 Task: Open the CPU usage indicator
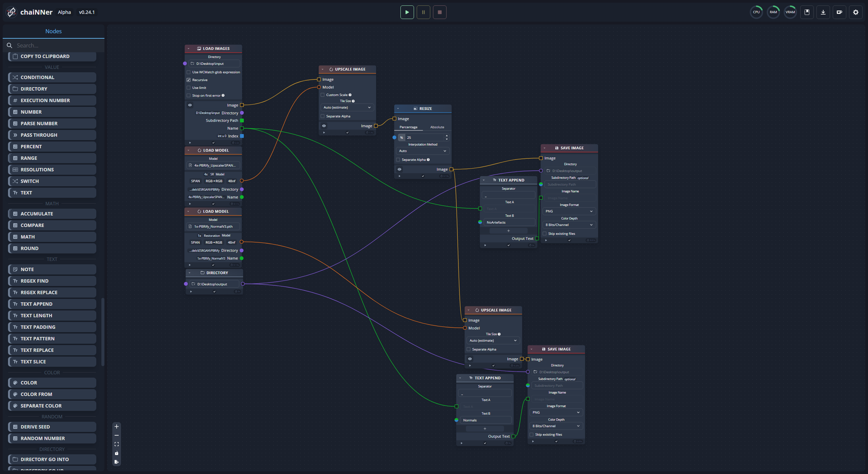756,12
